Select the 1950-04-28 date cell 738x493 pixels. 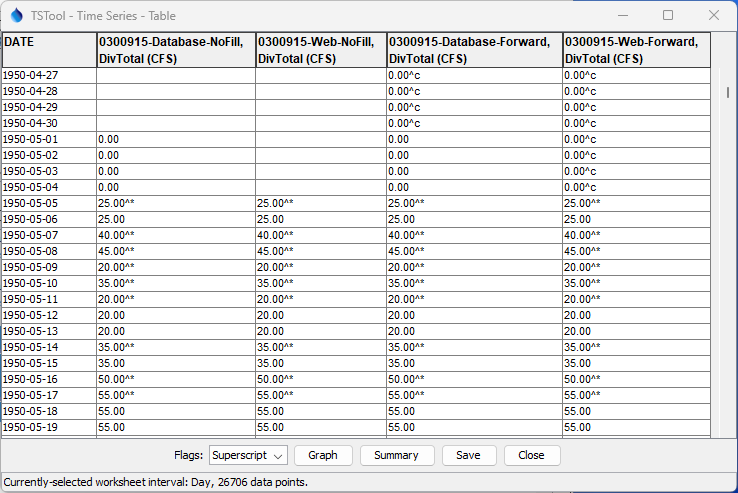[x=49, y=91]
